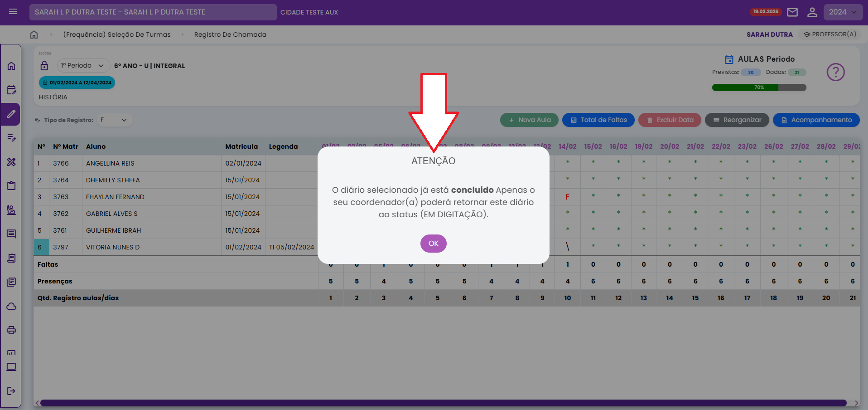Click the Total de Faltas button
Viewport: 868px width, 410px height.
[x=598, y=120]
